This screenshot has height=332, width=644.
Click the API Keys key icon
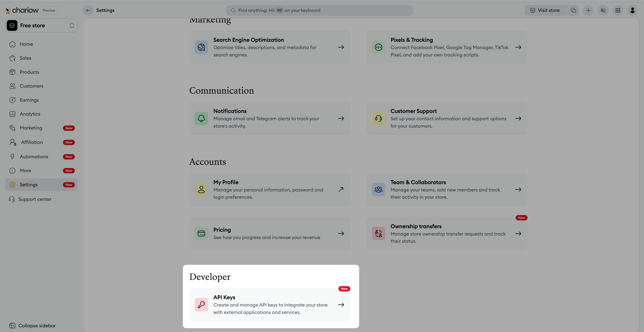click(x=201, y=305)
